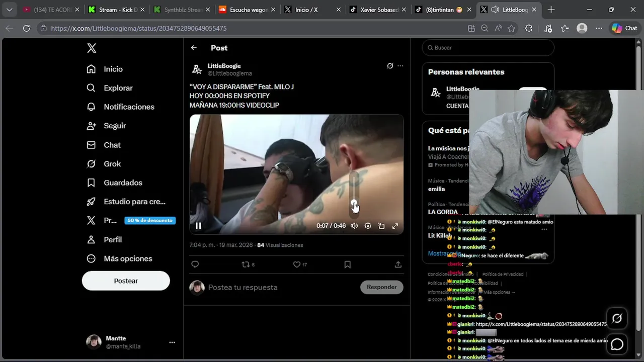Screen dimensions: 644x362
Task: Open a new browser tab
Action: 551,10
